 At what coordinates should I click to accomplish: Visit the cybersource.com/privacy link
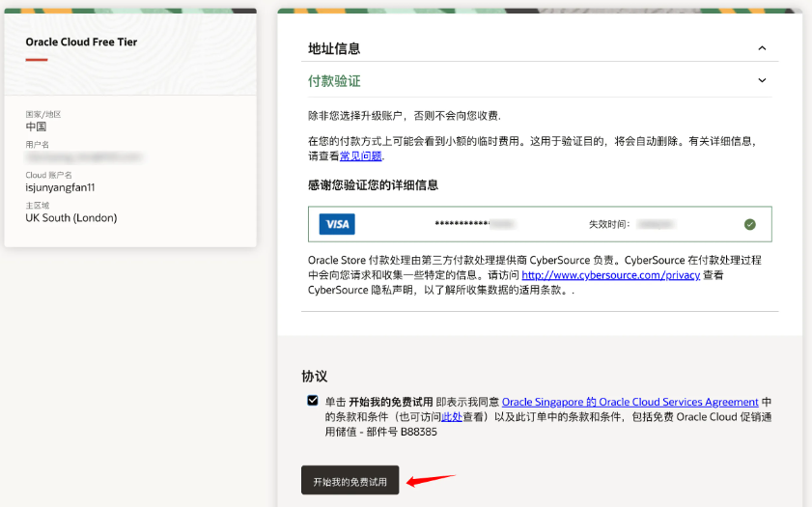(595, 275)
